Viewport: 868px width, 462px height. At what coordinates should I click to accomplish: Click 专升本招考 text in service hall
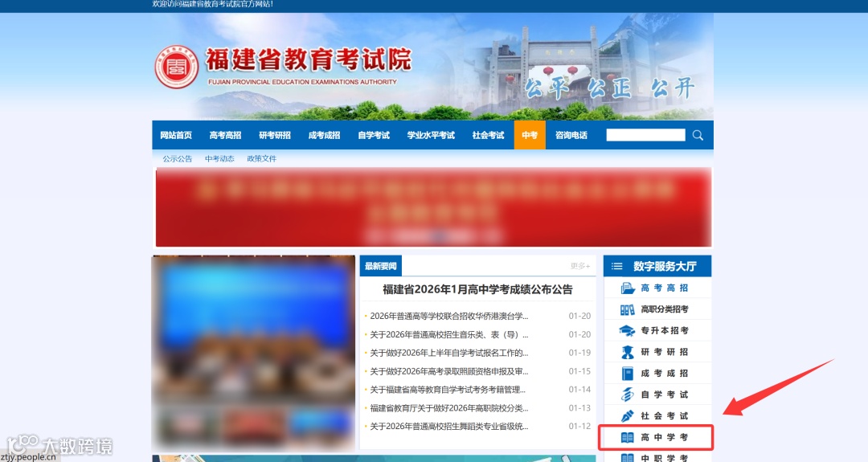(x=665, y=330)
